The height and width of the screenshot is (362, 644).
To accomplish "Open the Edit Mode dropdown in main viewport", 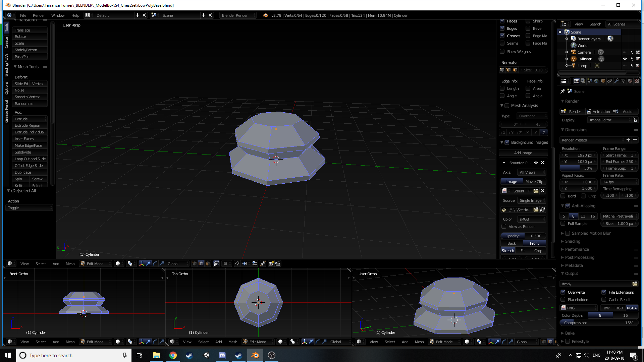I will tap(96, 263).
